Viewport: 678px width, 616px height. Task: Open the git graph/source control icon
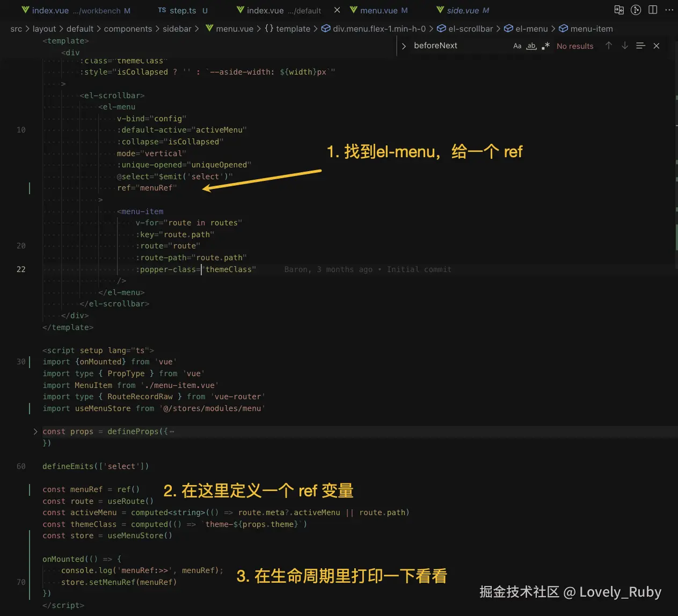(636, 10)
